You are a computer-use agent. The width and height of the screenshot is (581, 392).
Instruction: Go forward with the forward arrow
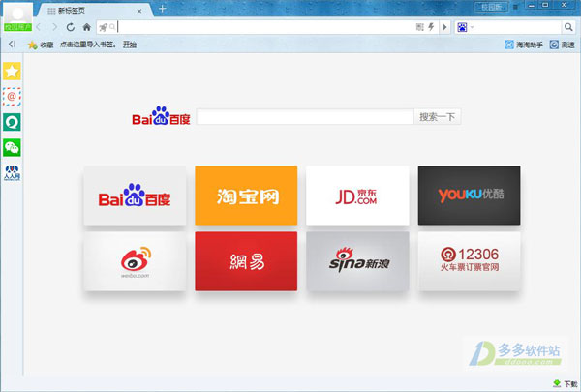[54, 27]
